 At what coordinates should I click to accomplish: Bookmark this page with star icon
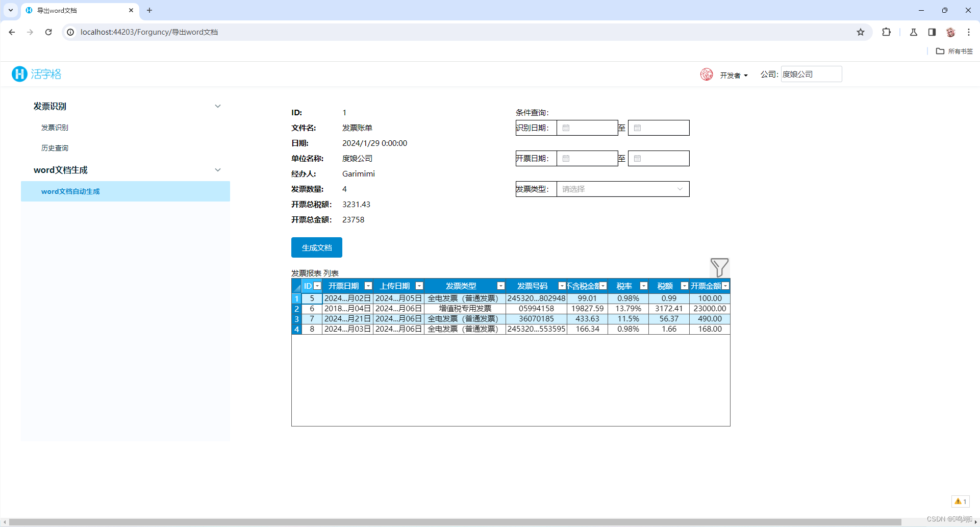861,32
